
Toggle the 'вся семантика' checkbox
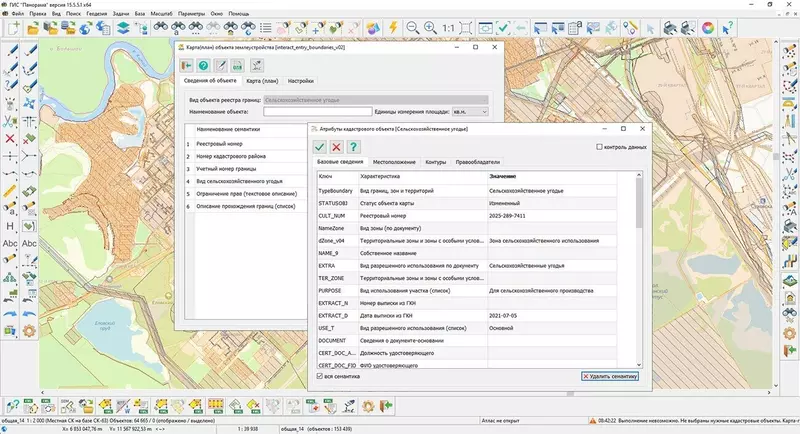point(320,376)
